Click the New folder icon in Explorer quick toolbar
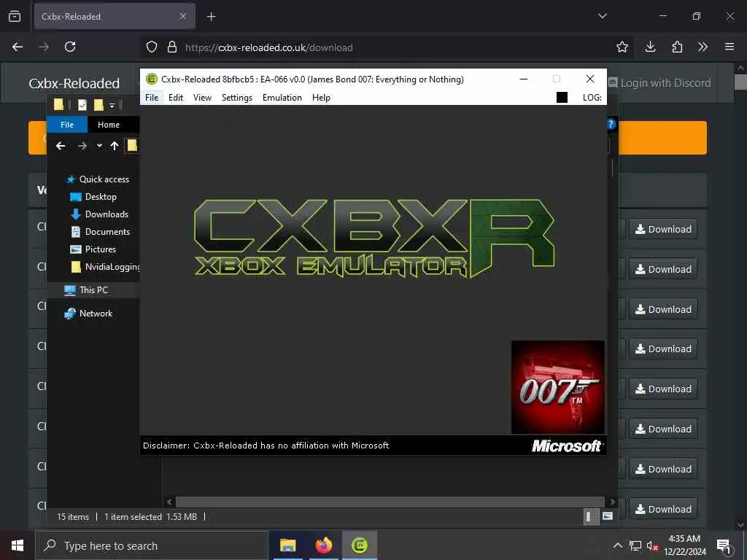The width and height of the screenshot is (747, 560). pos(98,105)
